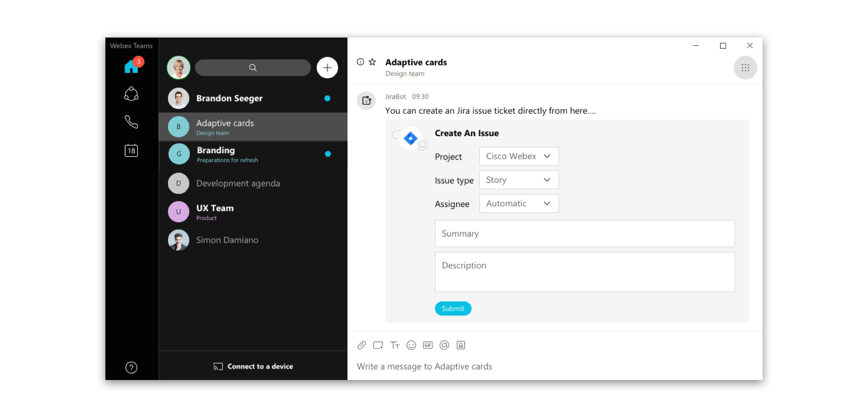
Task: Submit the Jira issue form
Action: 453,309
